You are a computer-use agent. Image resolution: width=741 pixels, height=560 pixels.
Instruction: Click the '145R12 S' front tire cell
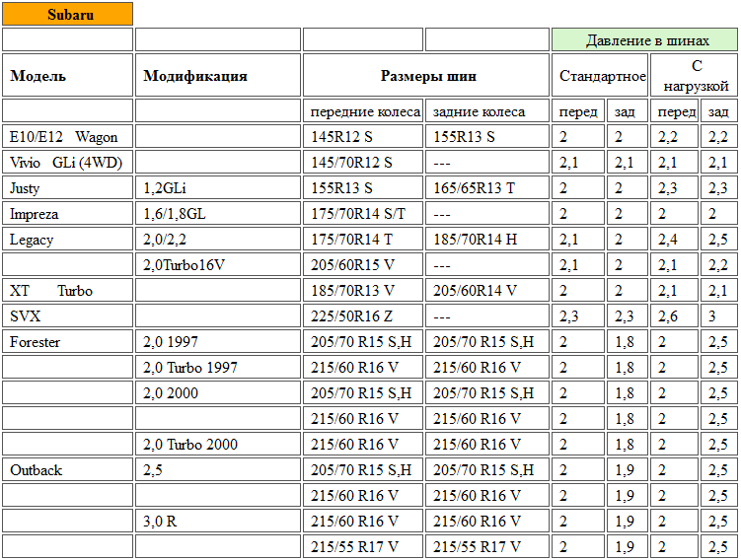363,137
